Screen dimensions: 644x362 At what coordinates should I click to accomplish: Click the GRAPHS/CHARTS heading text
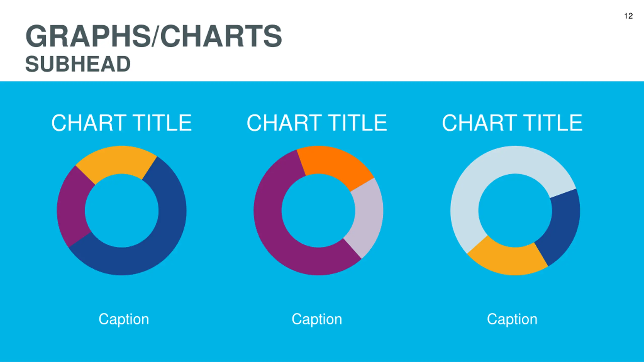point(154,36)
